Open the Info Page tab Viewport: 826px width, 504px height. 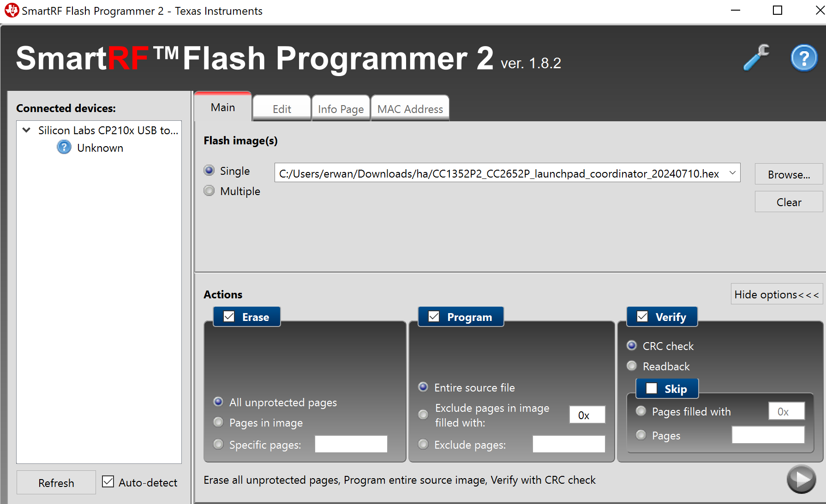[341, 109]
